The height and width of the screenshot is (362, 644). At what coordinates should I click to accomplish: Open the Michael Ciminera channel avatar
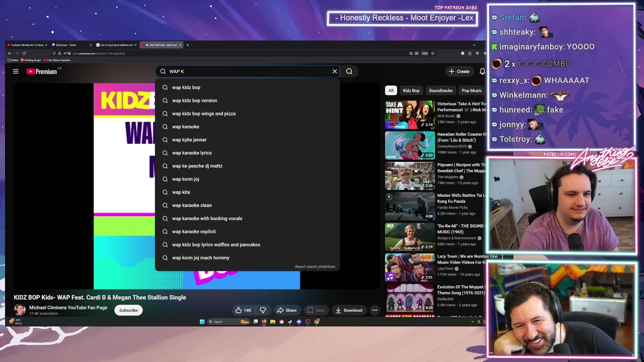point(20,310)
